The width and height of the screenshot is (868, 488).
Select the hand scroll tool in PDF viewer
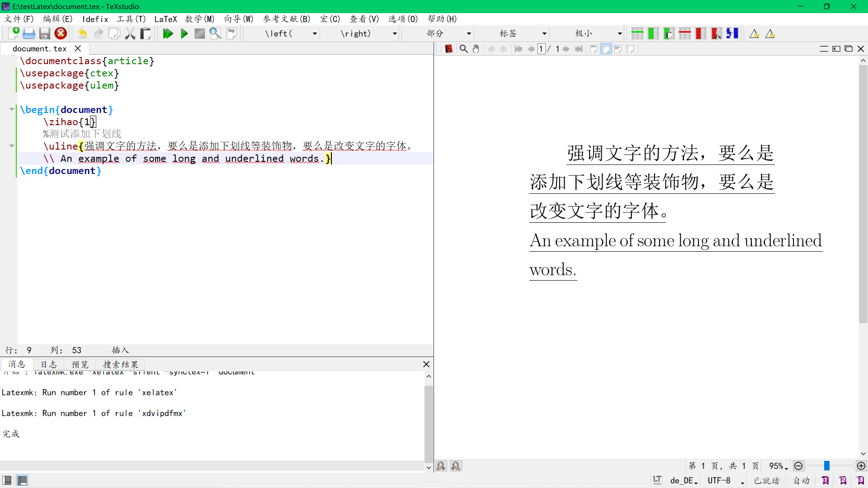pos(476,49)
